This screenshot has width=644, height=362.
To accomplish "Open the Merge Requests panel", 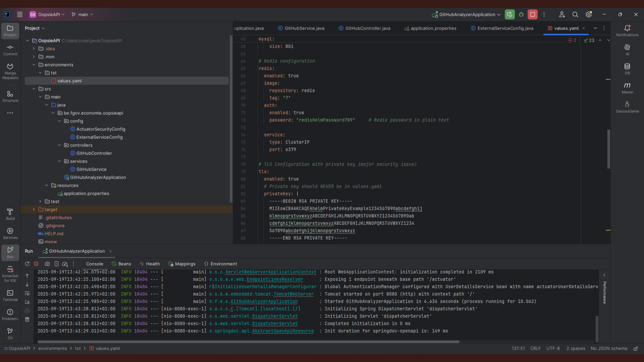I will coord(10,71).
